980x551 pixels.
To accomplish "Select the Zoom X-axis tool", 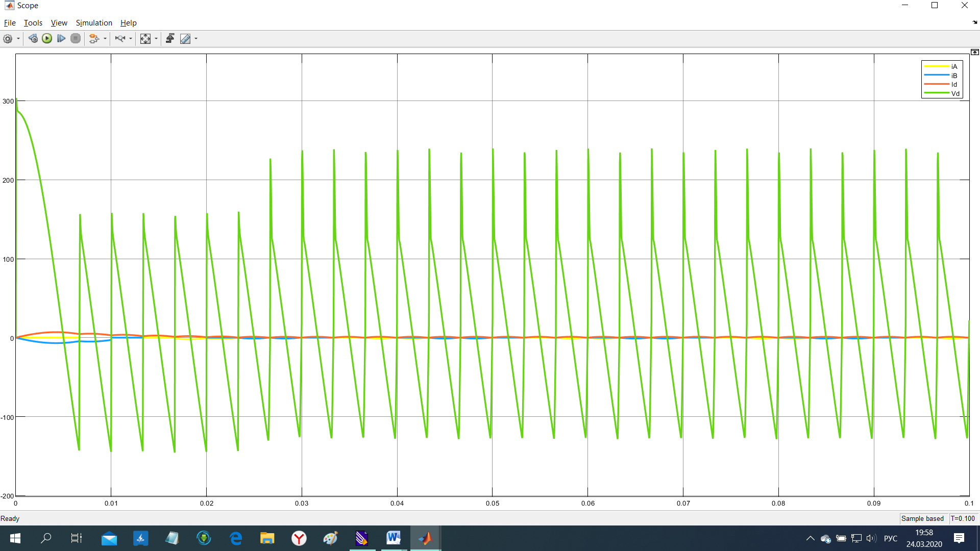I will [x=120, y=39].
